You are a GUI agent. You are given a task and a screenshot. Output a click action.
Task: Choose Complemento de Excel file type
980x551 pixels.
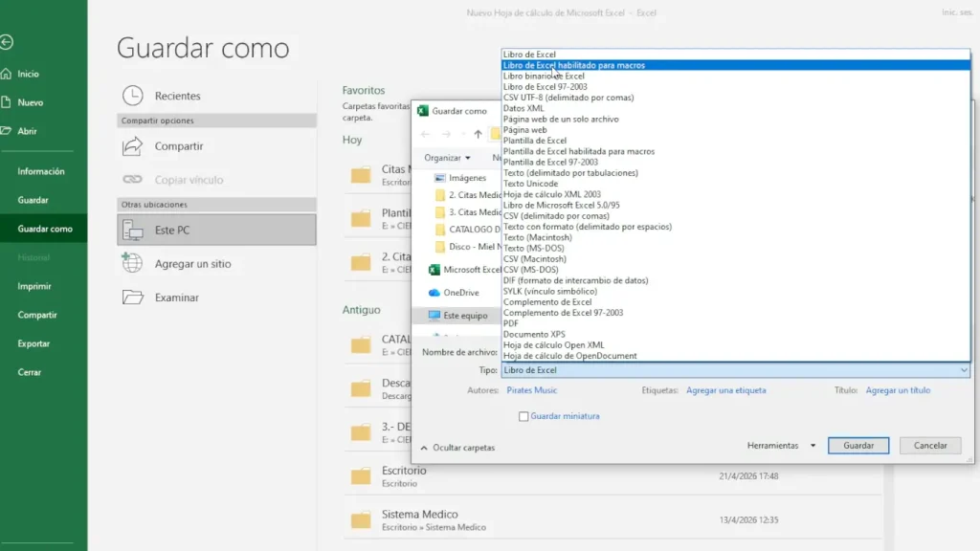click(736, 301)
